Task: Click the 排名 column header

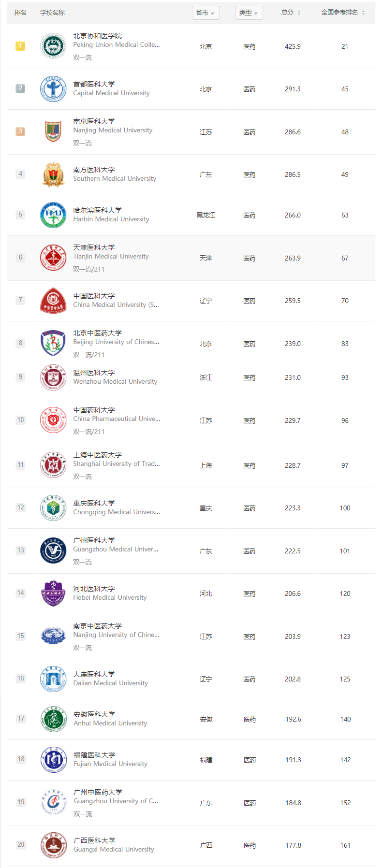Action: point(20,13)
